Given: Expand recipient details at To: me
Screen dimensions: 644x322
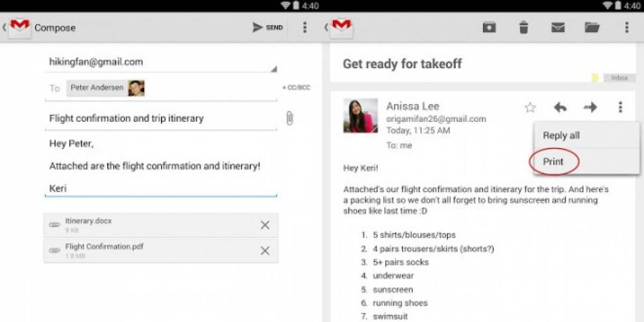Looking at the screenshot, I should click(398, 145).
